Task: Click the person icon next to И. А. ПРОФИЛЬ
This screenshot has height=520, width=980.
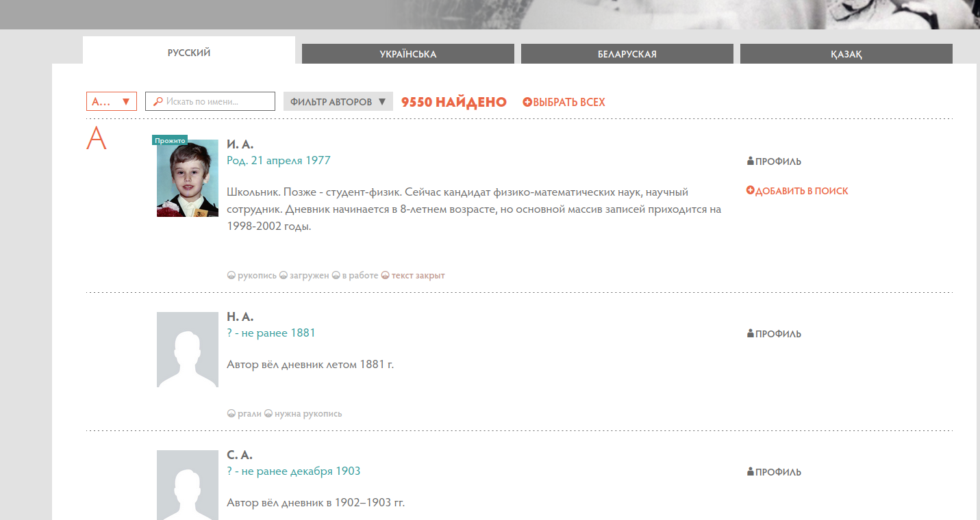Action: [x=751, y=161]
